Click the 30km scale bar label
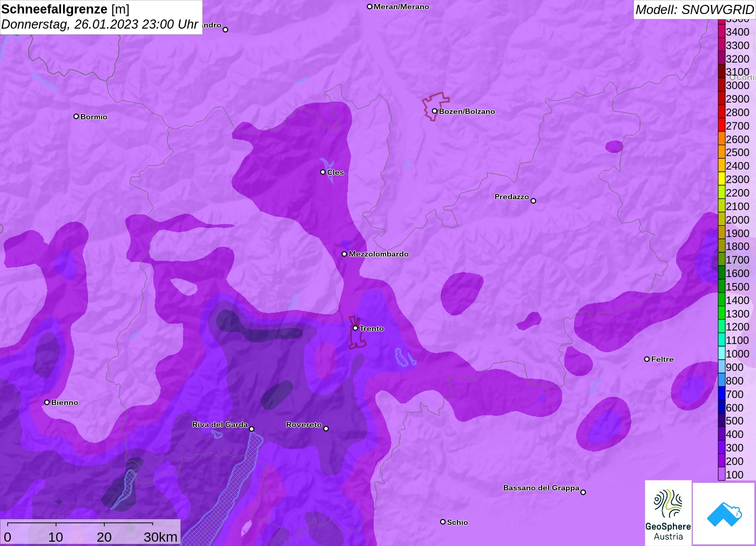Screen dimensions: 756x546 pyautogui.click(x=160, y=537)
